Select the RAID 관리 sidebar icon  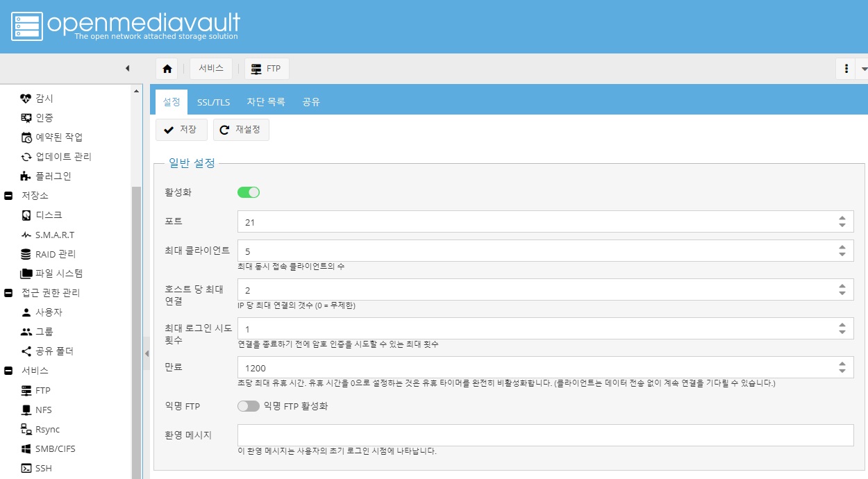(25, 253)
